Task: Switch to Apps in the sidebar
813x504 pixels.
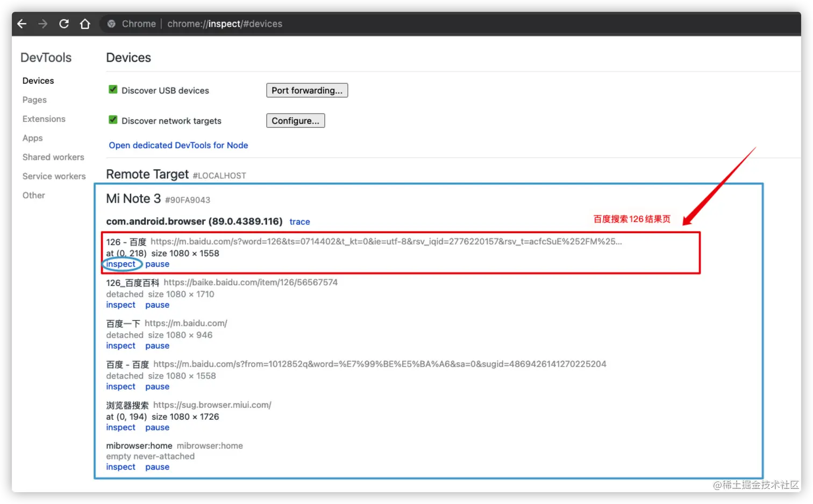Action: click(32, 138)
